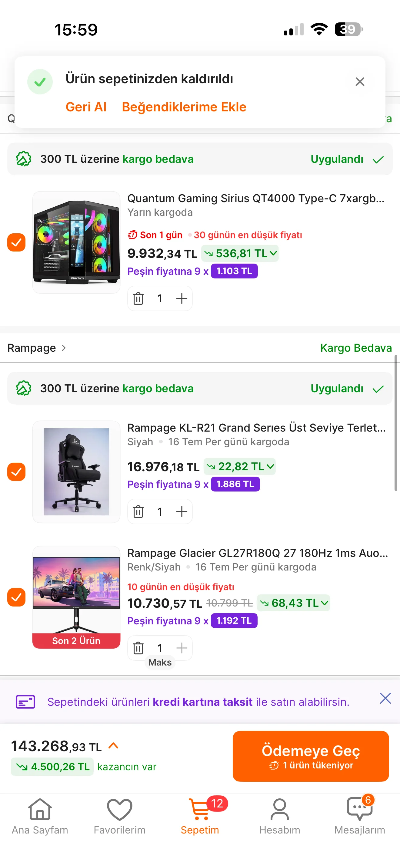The image size is (400, 868).
Task: Deselect the Rampage KL-R21 chair checkbox
Action: click(16, 472)
